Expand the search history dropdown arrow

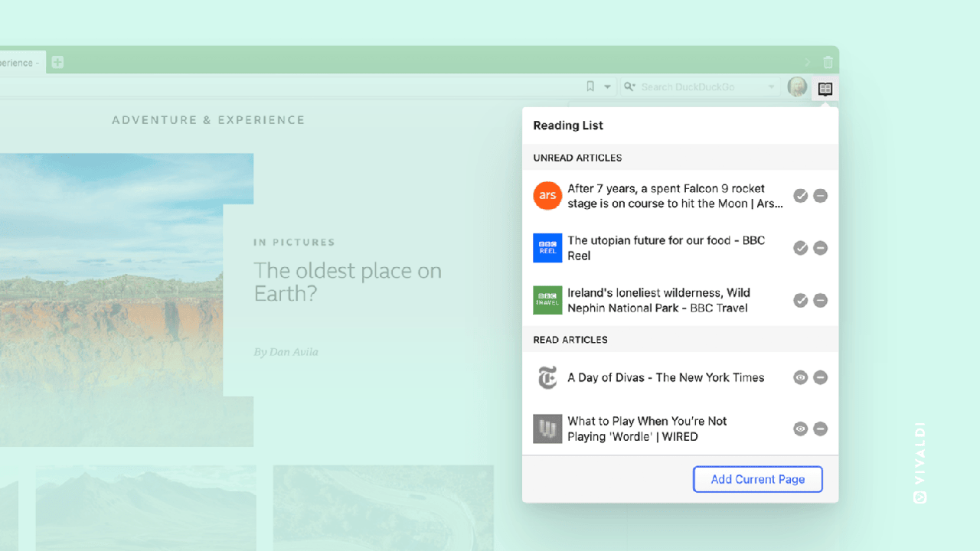click(x=771, y=87)
